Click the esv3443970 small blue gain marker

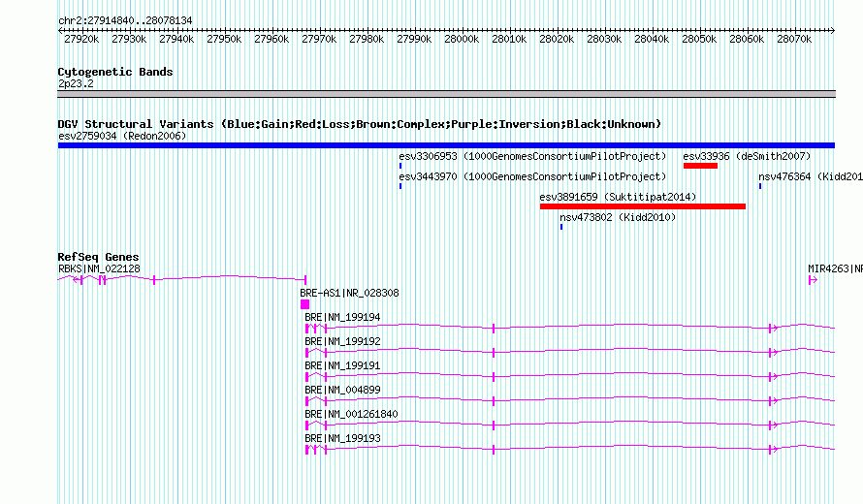[x=400, y=186]
